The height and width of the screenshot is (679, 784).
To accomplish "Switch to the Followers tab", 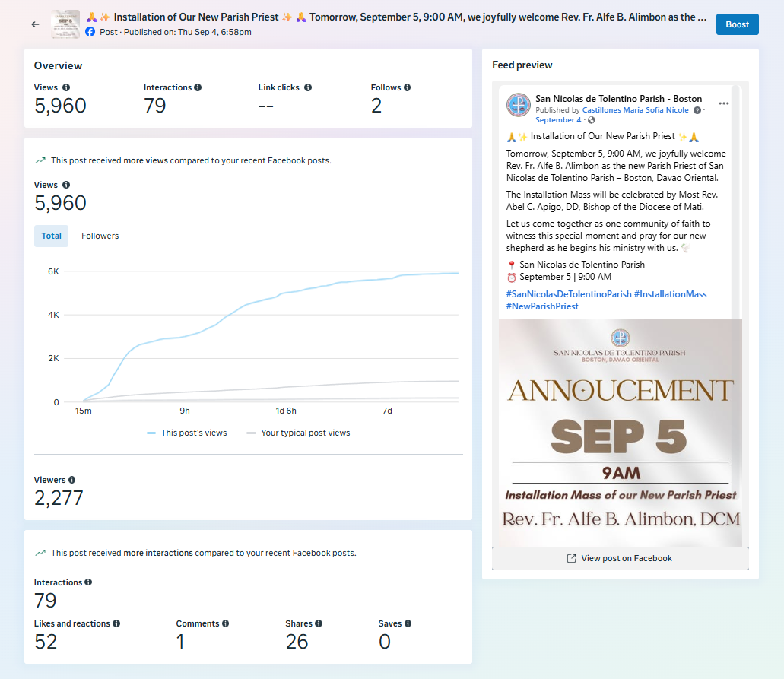I will pos(100,236).
